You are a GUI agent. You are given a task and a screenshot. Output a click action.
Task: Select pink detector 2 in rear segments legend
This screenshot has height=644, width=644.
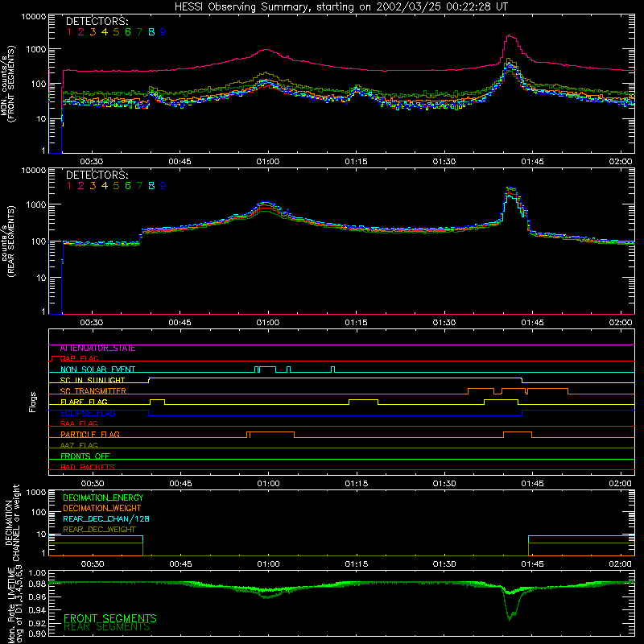[81, 186]
